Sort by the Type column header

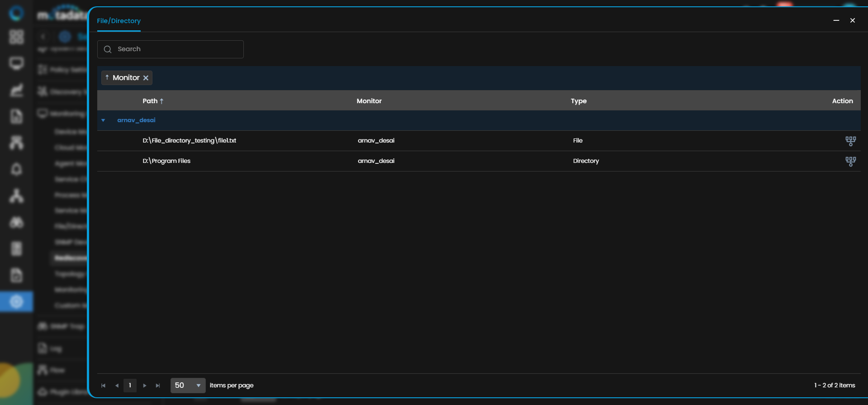(x=579, y=101)
